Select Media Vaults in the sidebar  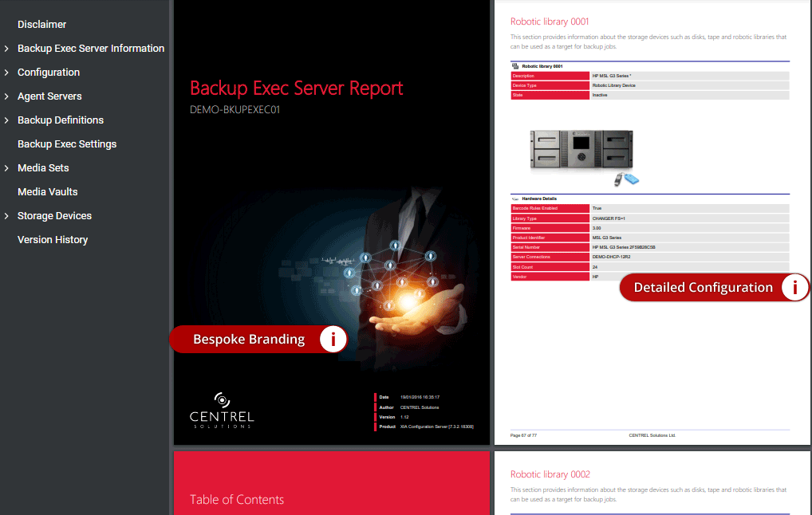[x=45, y=191]
